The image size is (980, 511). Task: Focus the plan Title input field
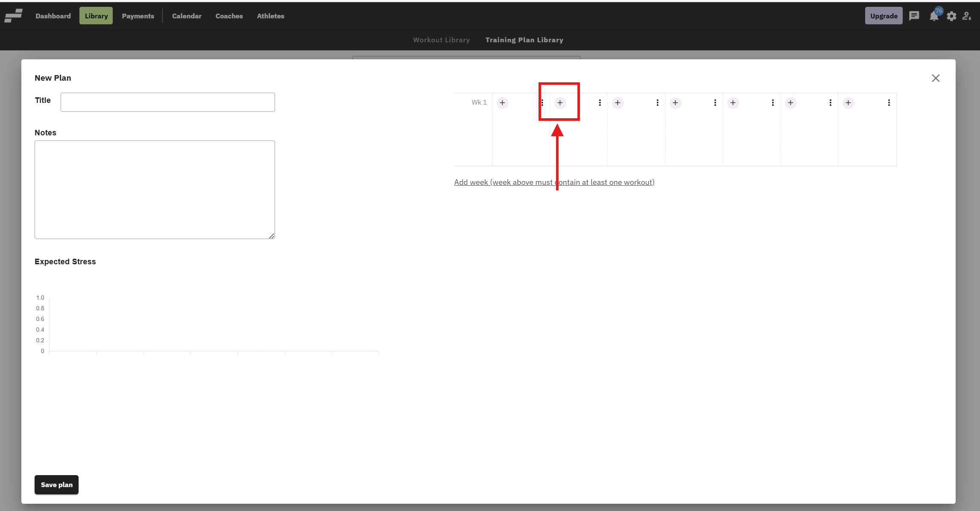coord(167,102)
